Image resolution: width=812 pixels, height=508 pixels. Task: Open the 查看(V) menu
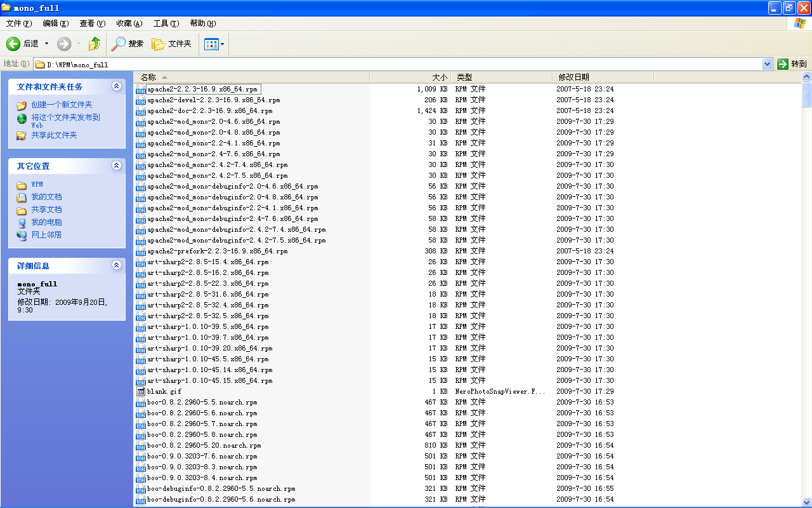93,23
